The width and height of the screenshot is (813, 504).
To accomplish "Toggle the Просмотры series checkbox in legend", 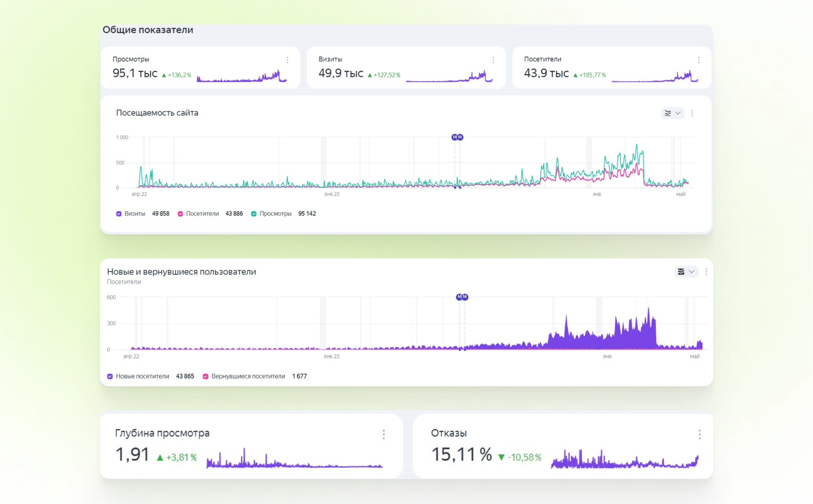I will [x=254, y=214].
